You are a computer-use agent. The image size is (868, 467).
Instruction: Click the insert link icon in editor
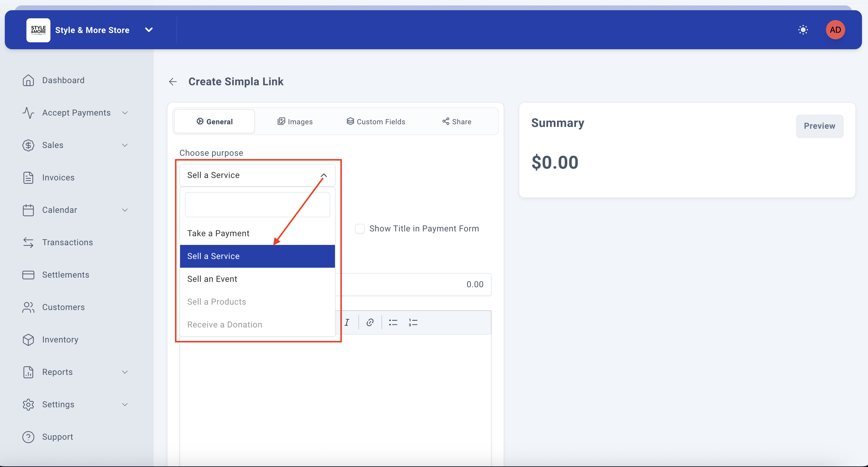[370, 322]
